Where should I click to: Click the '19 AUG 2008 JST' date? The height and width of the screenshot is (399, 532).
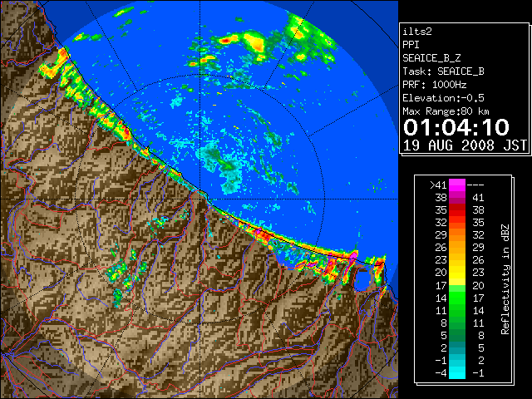(x=465, y=145)
